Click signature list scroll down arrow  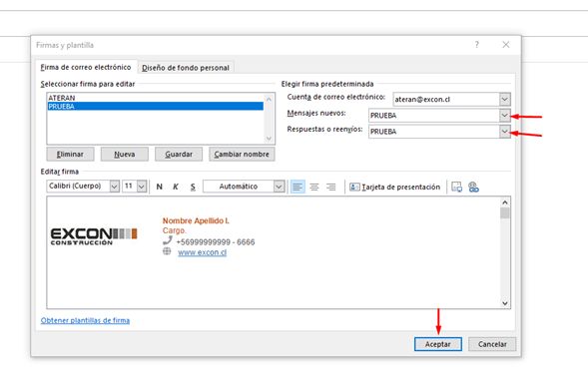click(x=269, y=139)
